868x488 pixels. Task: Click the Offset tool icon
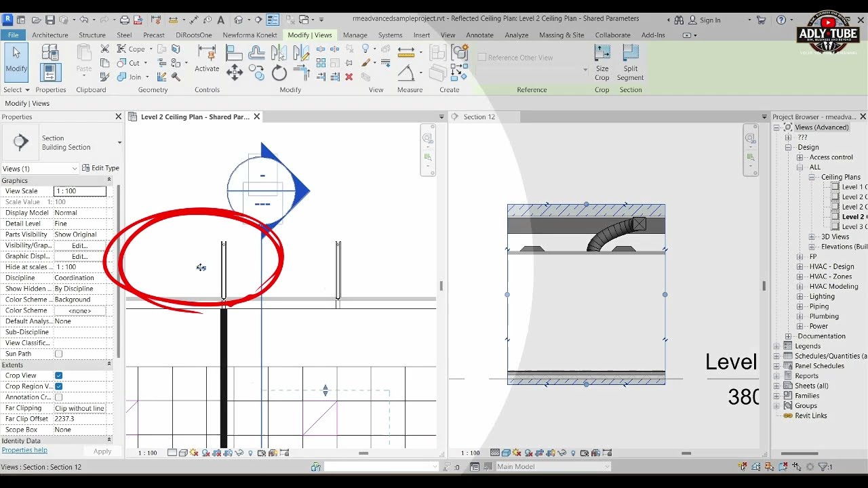(x=256, y=52)
